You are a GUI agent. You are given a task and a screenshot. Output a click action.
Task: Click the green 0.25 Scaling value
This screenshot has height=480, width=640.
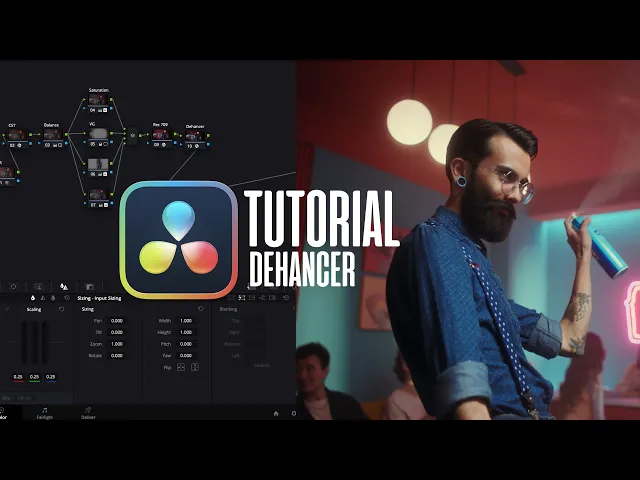pyautogui.click(x=34, y=377)
